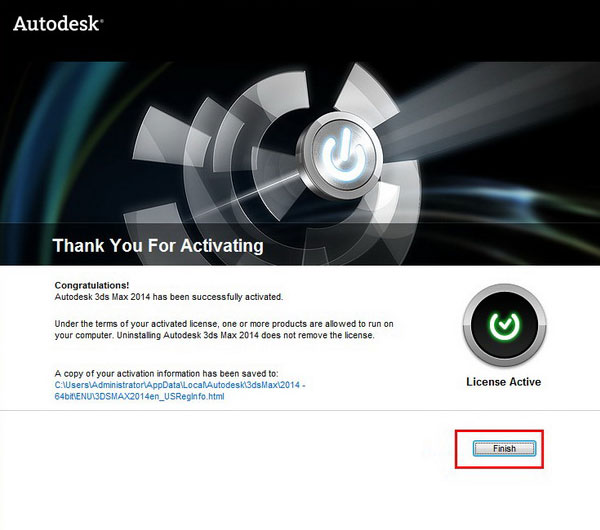Click the 'Uninstalling Autodesk 3ds Max 2014' sentence

click(245, 335)
